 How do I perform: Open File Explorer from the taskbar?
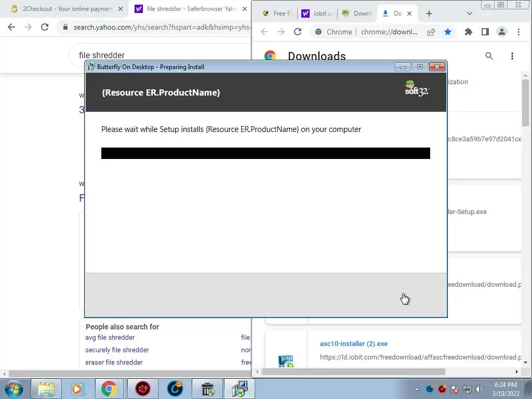click(x=46, y=389)
